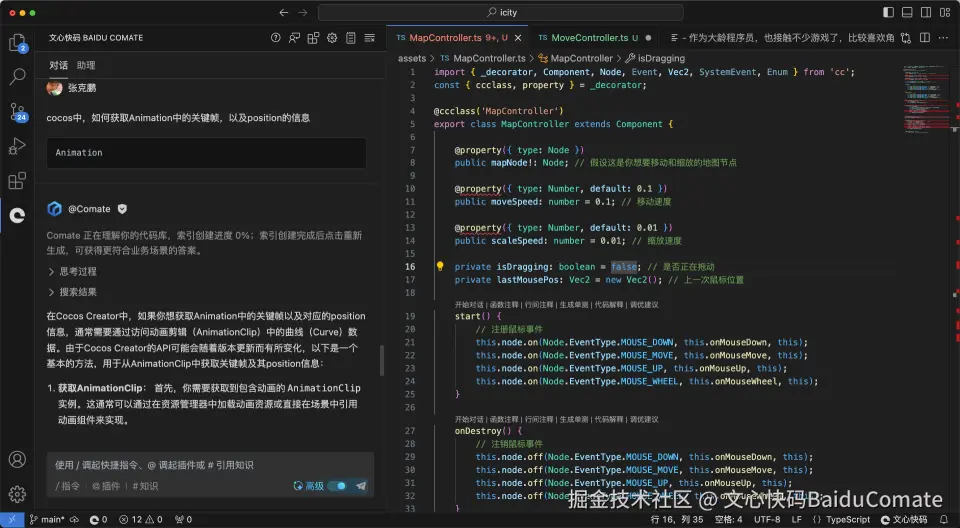Click the Comate feedback person icon
The height and width of the screenshot is (528, 960).
pyautogui.click(x=294, y=38)
